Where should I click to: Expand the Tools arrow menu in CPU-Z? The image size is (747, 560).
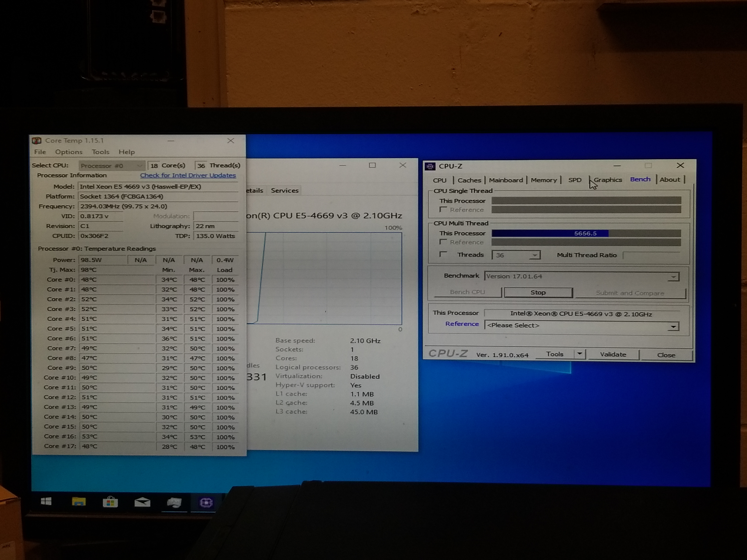pyautogui.click(x=580, y=354)
